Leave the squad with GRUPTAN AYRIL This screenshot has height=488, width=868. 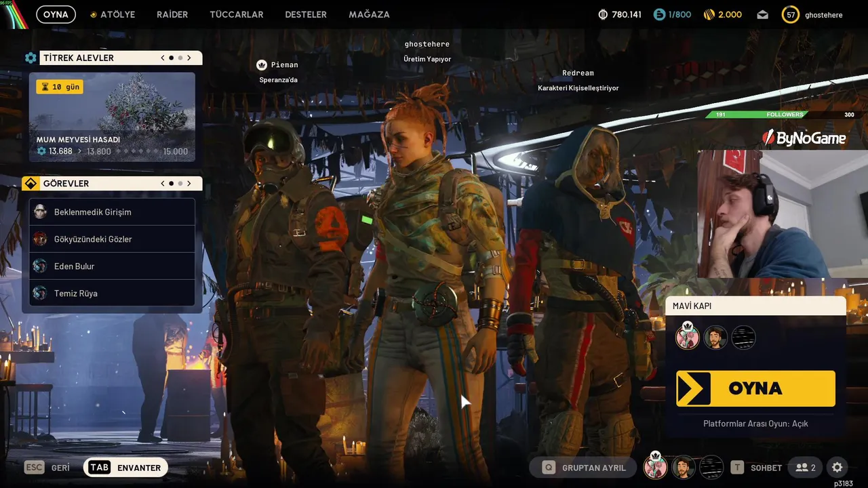pos(583,468)
